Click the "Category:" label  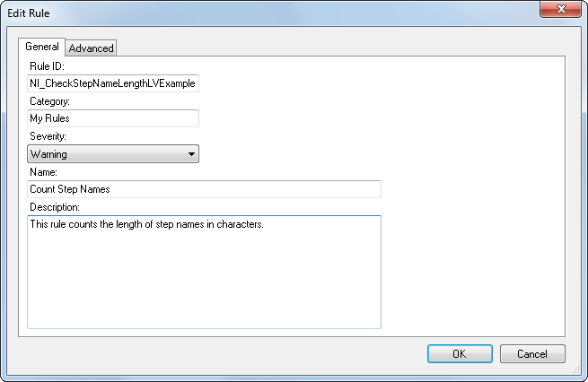coord(50,101)
